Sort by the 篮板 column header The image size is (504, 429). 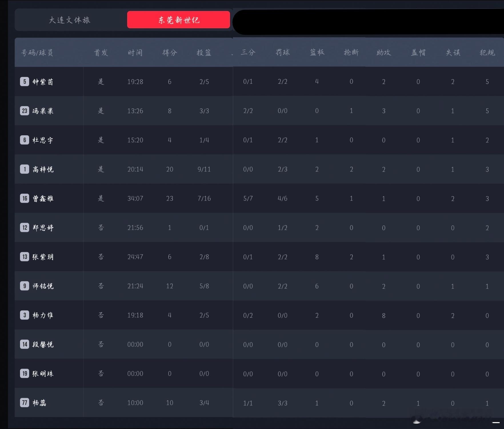317,52
